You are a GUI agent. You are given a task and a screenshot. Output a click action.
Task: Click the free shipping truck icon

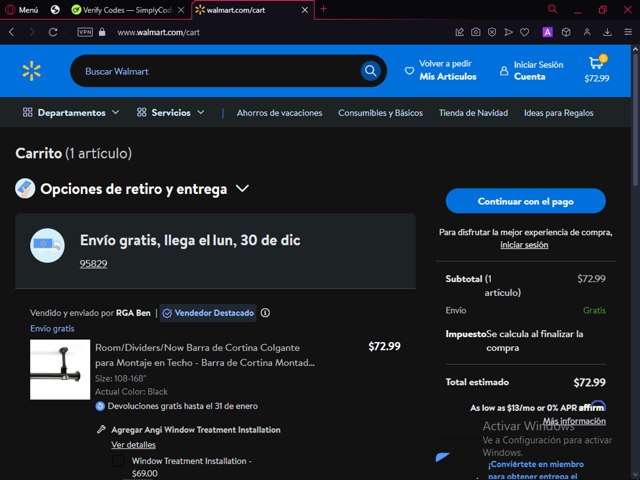click(x=47, y=245)
